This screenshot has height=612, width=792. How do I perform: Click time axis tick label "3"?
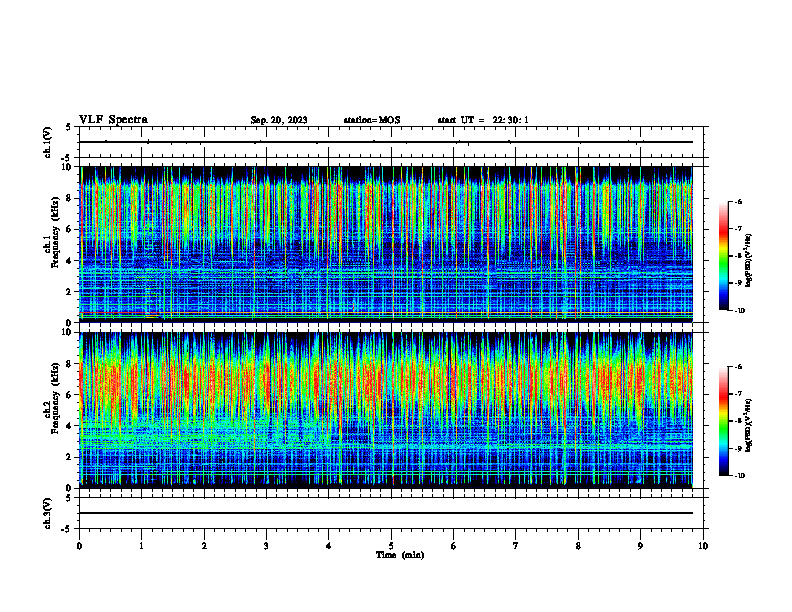pyautogui.click(x=266, y=546)
